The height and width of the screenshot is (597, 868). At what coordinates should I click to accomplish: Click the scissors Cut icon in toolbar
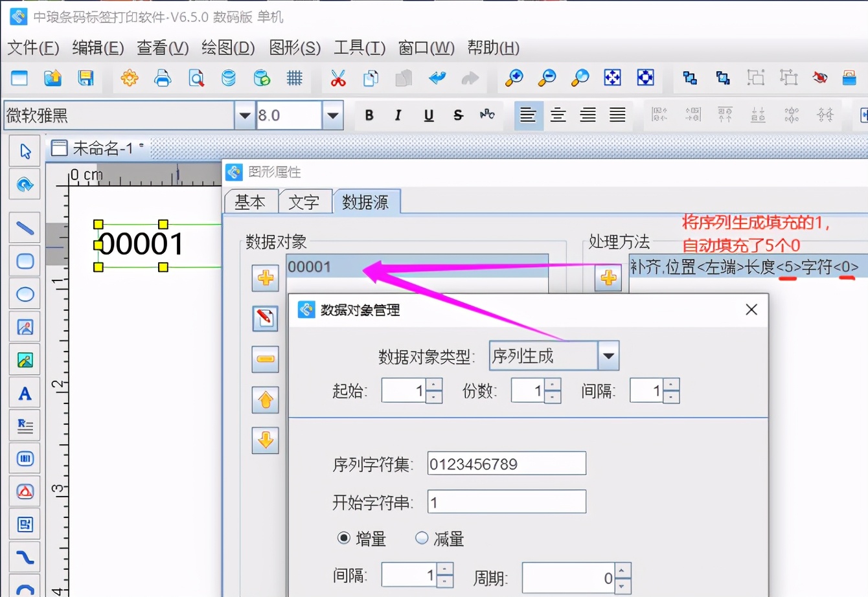(337, 78)
